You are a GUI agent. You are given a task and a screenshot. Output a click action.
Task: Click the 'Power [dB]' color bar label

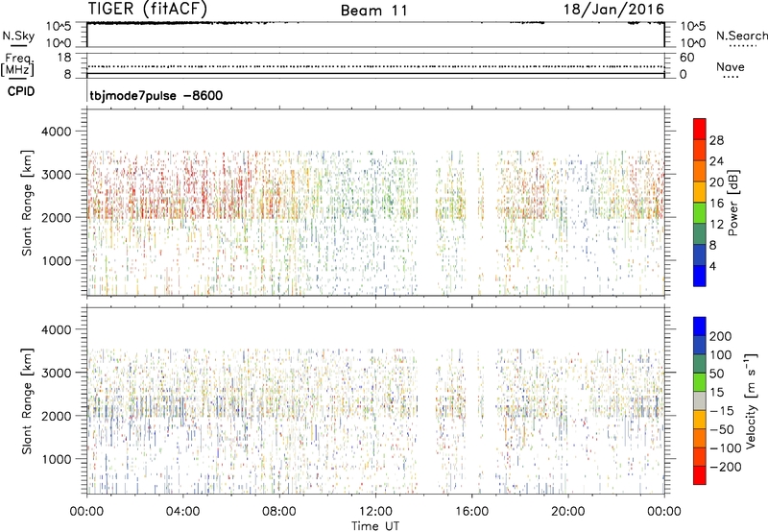[733, 203]
